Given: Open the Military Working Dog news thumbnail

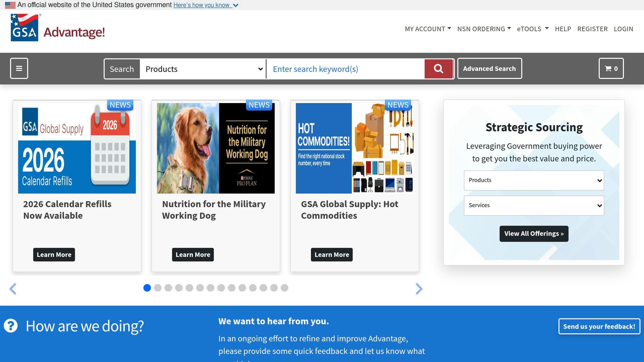Looking at the screenshot, I should [x=216, y=148].
